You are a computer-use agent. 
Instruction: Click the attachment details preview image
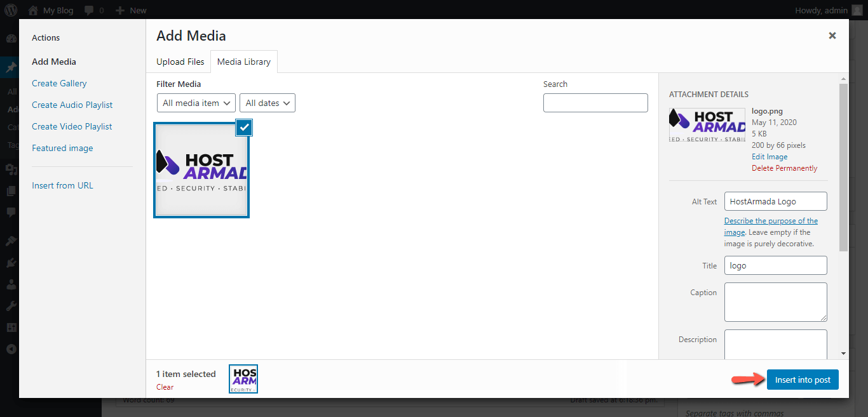tap(707, 125)
